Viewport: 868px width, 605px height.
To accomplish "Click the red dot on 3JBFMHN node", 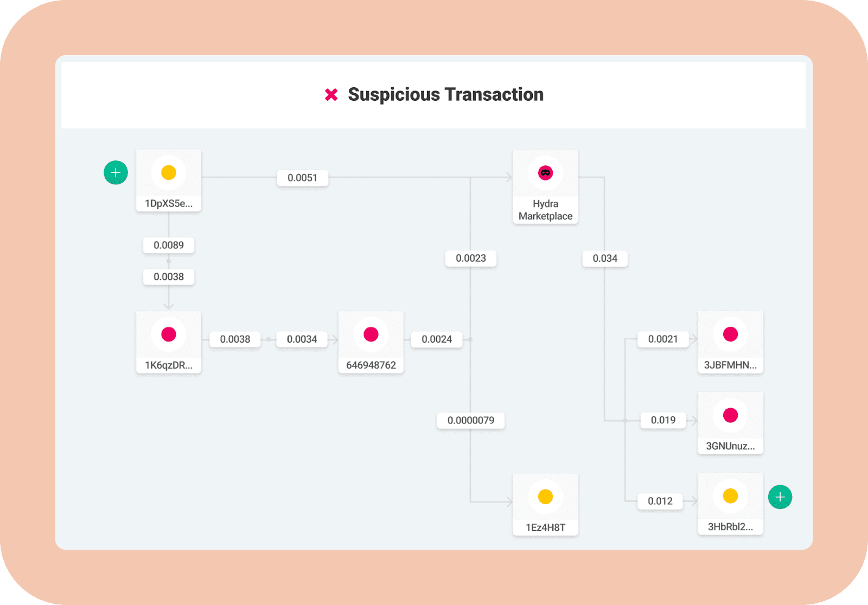I will click(730, 334).
